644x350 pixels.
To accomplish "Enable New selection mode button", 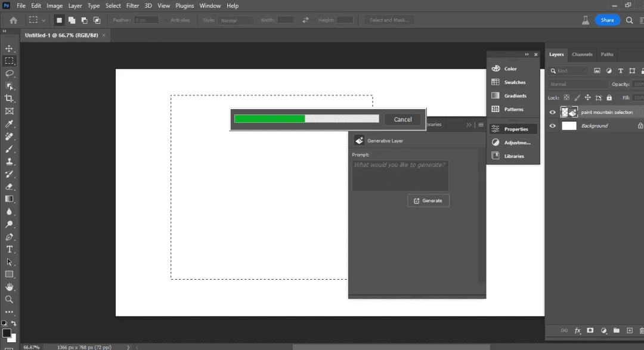I will coord(59,20).
